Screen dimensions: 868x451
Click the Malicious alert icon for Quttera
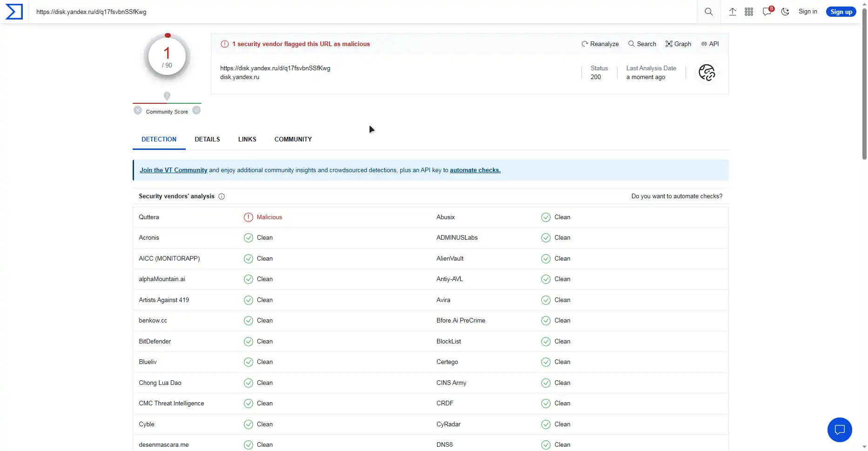[249, 217]
